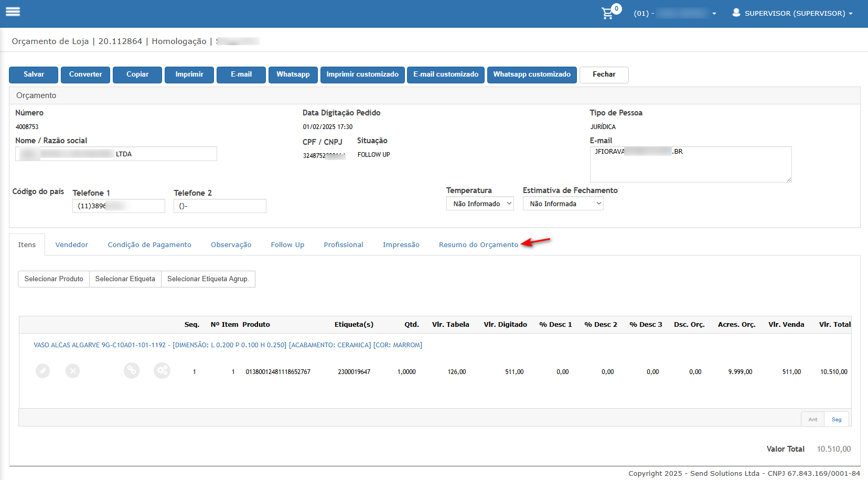Switch to the Follow Up tab
The width and height of the screenshot is (868, 480).
tap(287, 244)
